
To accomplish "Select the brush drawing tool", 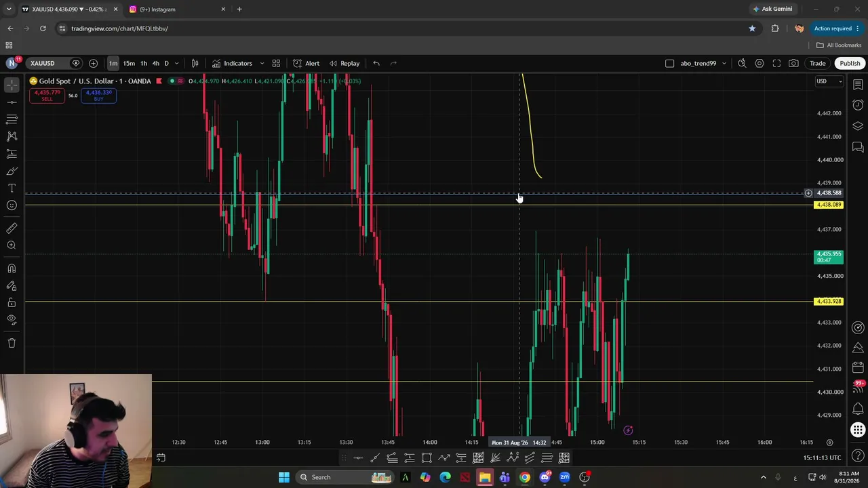I will (12, 171).
